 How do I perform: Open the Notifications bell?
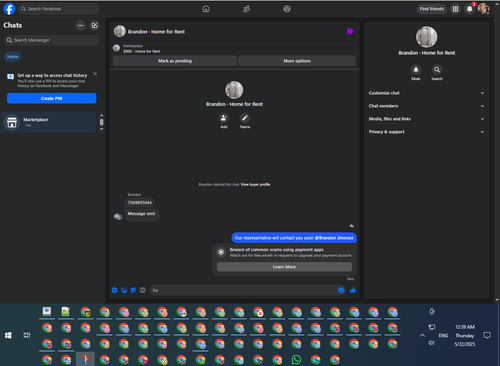coord(470,9)
